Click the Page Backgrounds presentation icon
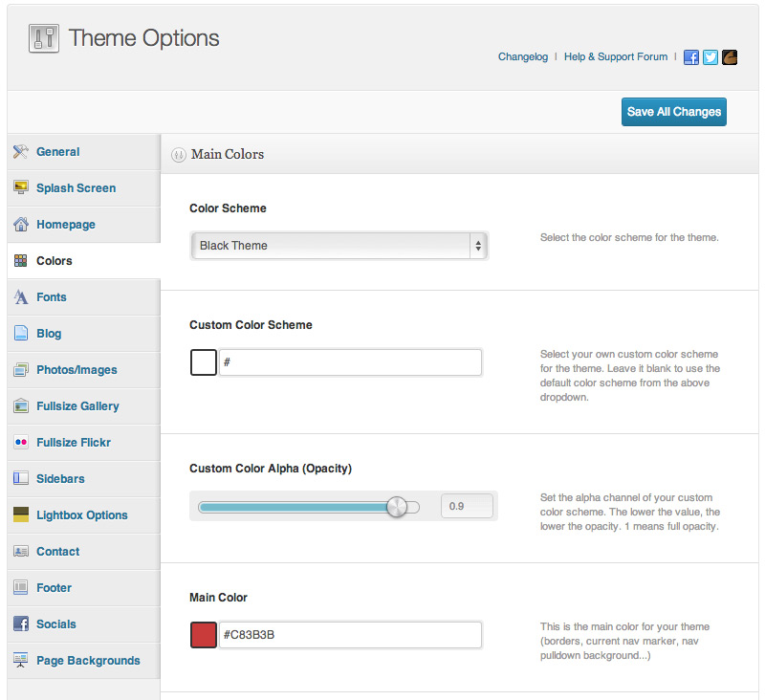This screenshot has width=765, height=700. coord(20,660)
